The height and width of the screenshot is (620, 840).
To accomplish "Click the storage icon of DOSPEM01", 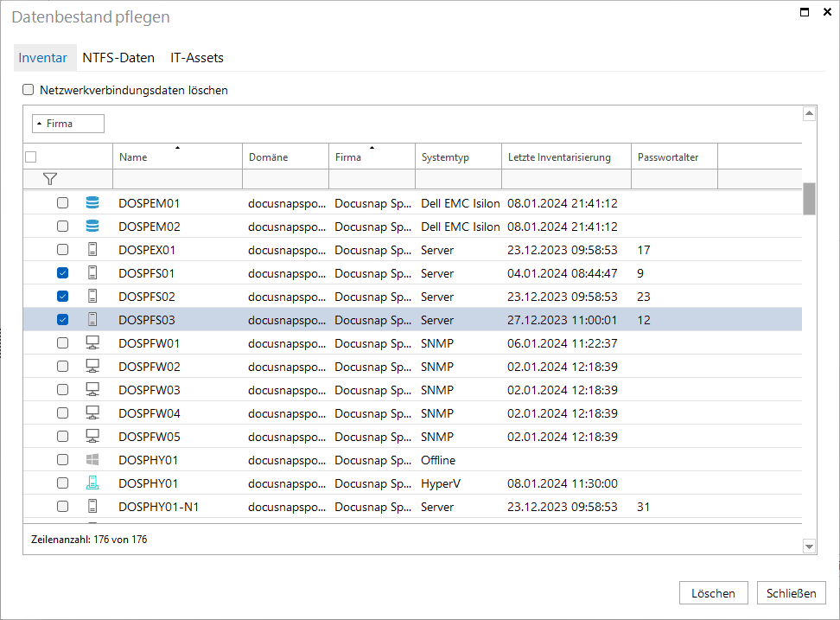I will pos(92,202).
